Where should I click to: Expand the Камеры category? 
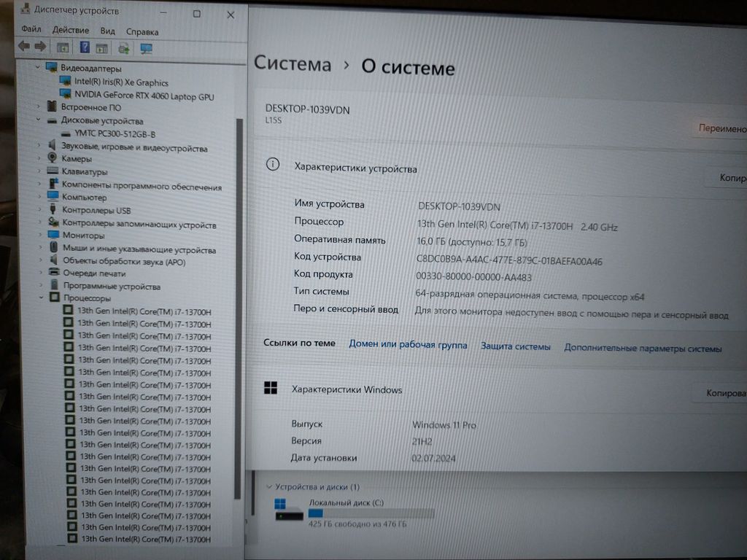coord(39,157)
